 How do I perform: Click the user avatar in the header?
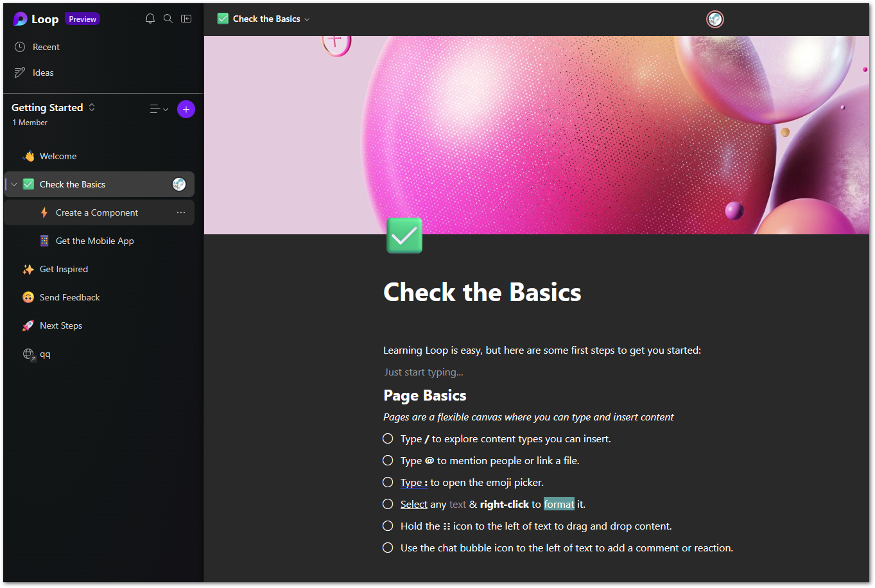click(715, 19)
